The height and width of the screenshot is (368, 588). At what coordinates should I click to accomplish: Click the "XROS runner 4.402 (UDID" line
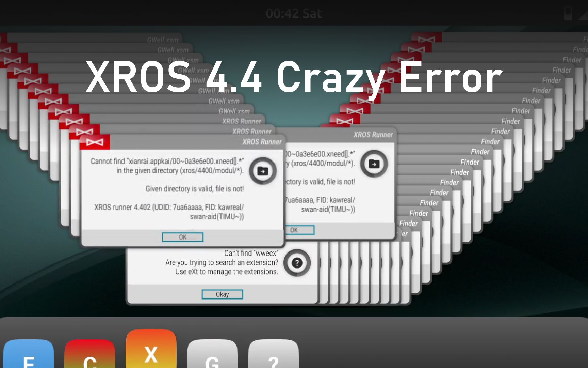pos(169,207)
